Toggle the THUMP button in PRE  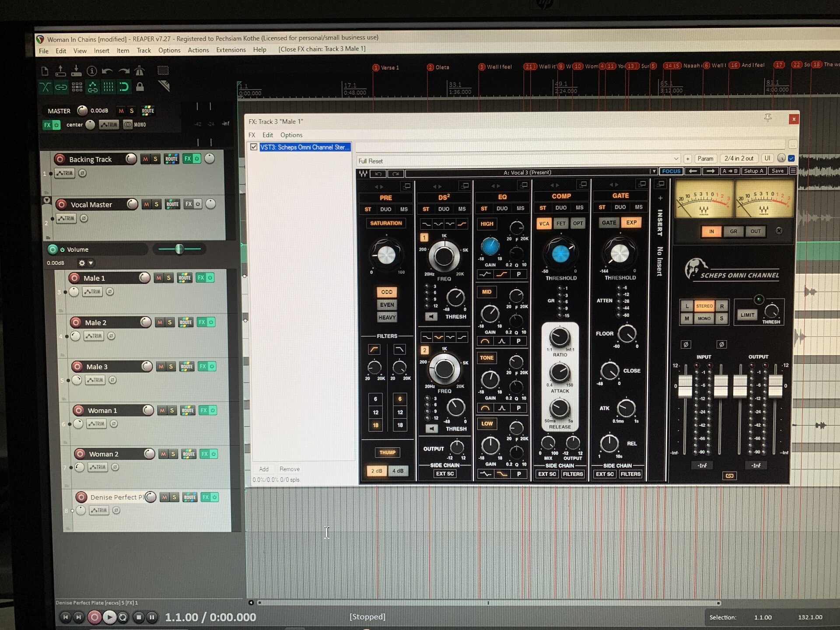[x=387, y=452]
